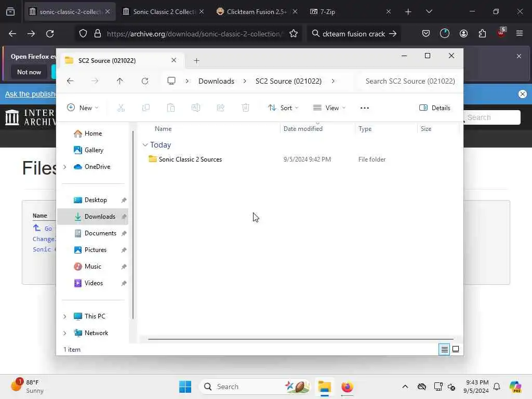Switch to 7-Zip Firefox tab
Screen dimensions: 532x399
[x=351, y=11]
